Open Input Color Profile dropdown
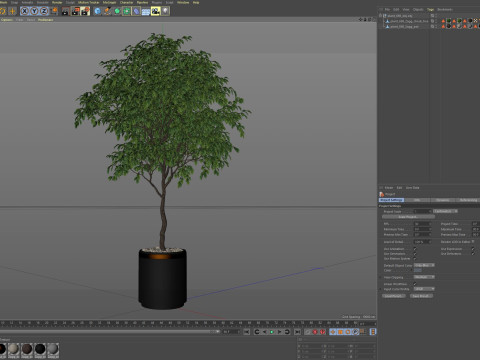The width and height of the screenshot is (480, 360). 424,289
